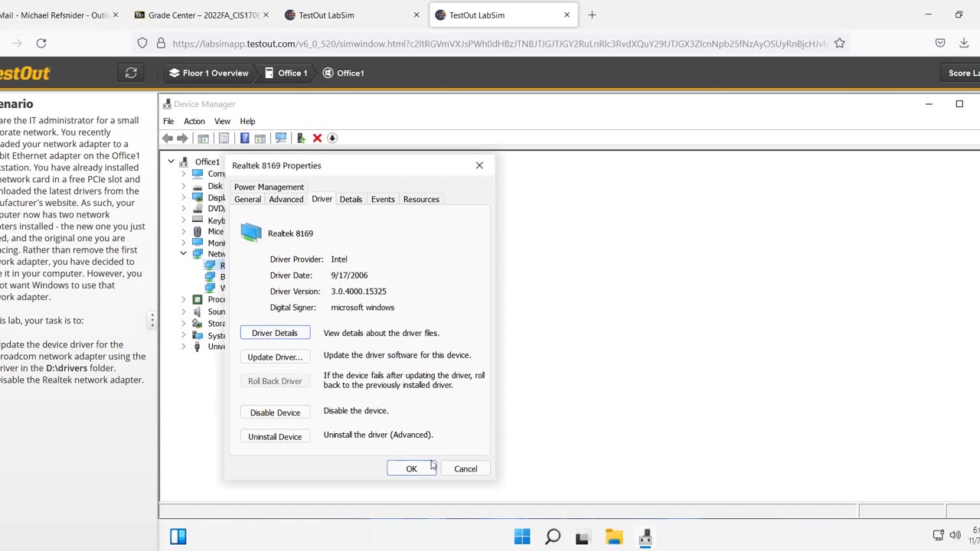Expand the Mice tree node
The height and width of the screenshot is (551, 980).
click(184, 231)
